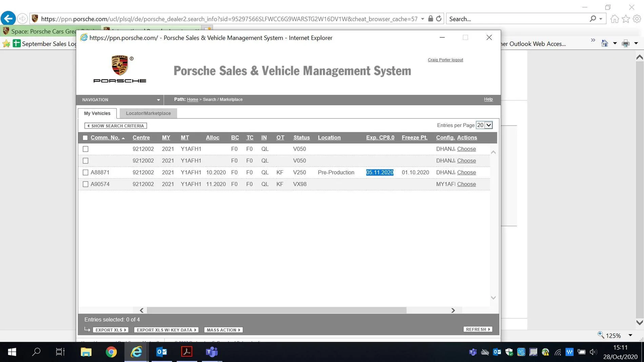Open the zoom level dropdown next to 125%

(630, 336)
